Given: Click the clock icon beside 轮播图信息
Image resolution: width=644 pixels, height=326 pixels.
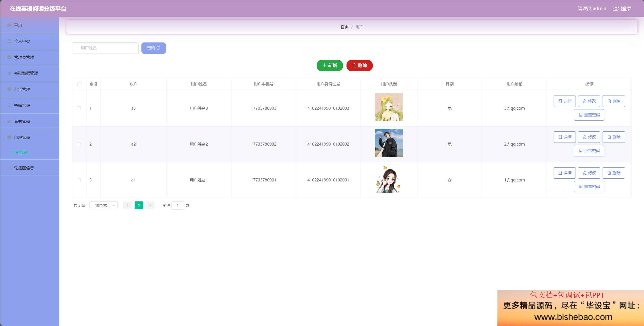Looking at the screenshot, I should [9, 168].
